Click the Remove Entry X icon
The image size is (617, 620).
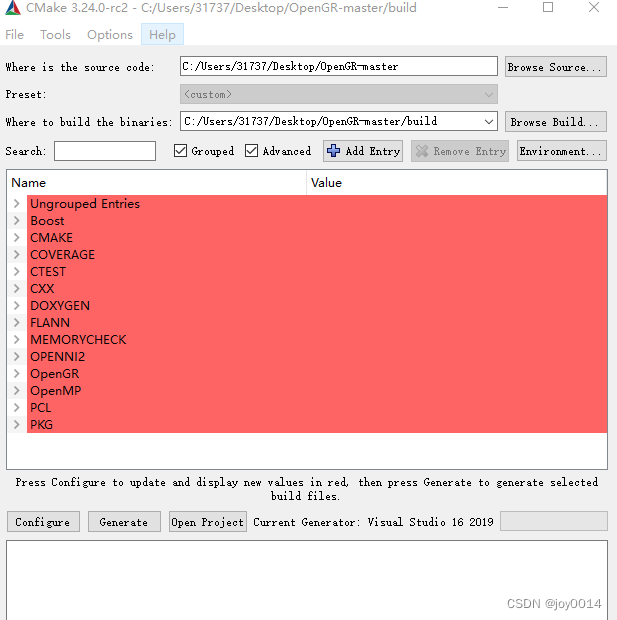tap(422, 151)
